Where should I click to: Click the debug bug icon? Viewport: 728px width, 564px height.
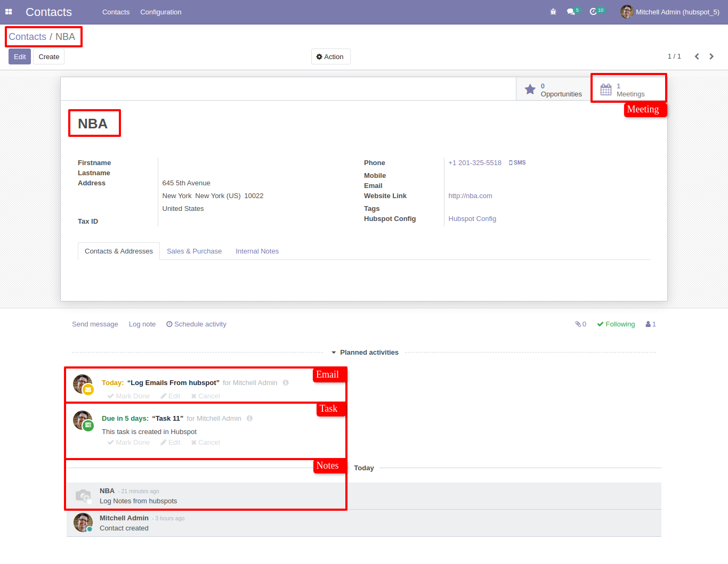[x=553, y=12]
